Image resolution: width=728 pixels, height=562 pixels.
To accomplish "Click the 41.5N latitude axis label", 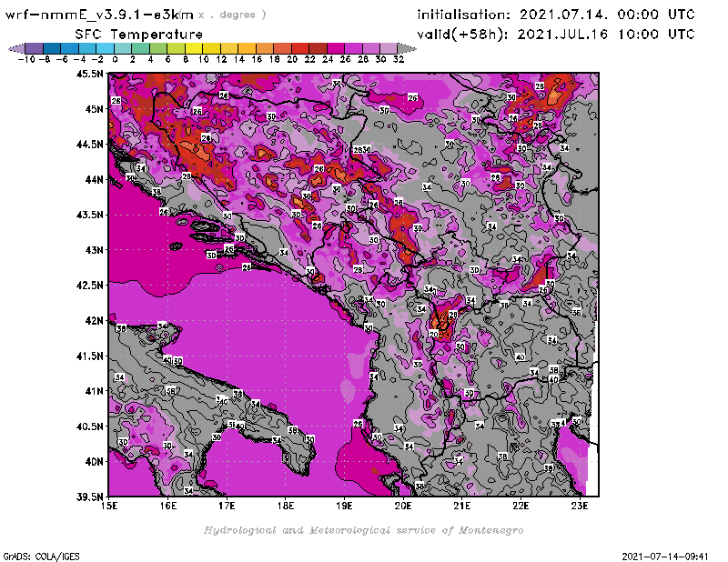I will coord(89,356).
